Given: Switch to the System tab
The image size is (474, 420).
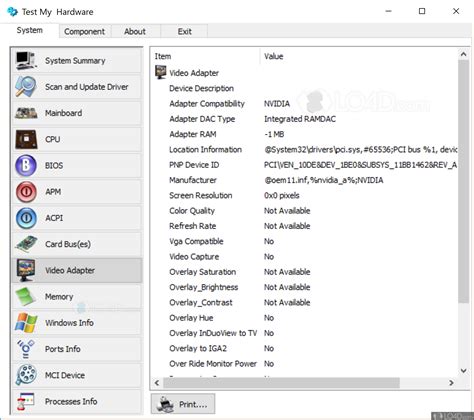Looking at the screenshot, I should 30,30.
